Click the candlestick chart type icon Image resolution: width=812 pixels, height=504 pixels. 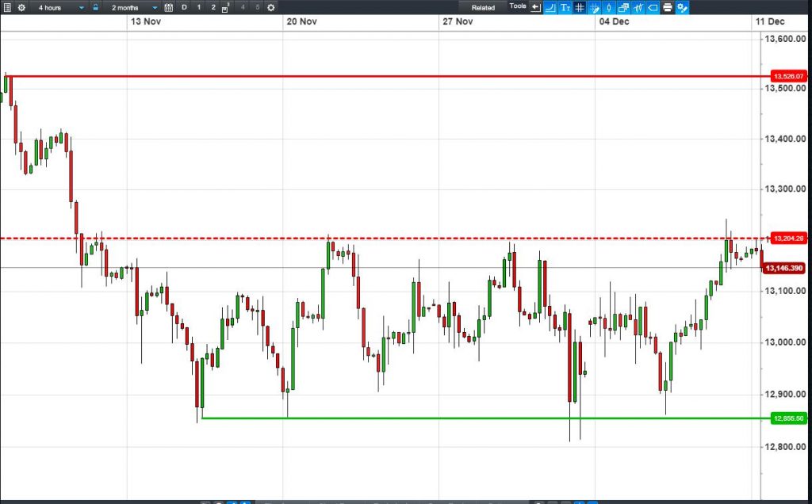click(x=609, y=7)
